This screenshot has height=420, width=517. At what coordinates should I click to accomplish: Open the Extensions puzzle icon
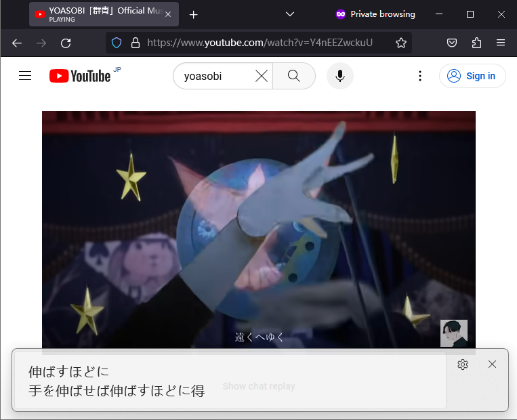click(x=476, y=43)
